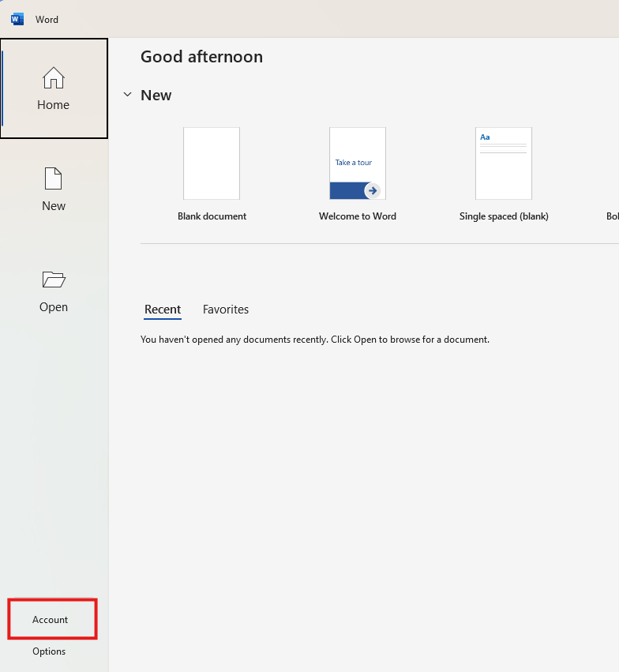Click the 'Take a tour' text in thumbnail
The width and height of the screenshot is (619, 672).
[354, 163]
